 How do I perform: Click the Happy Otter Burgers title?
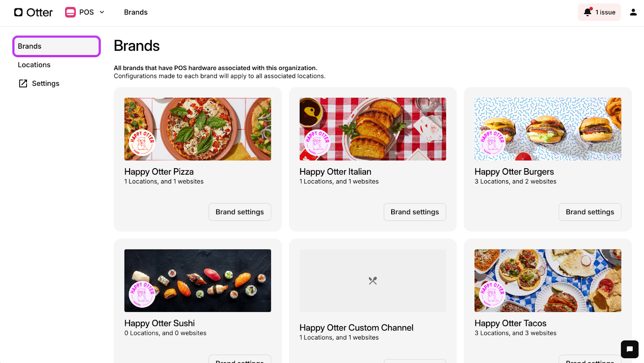(514, 172)
